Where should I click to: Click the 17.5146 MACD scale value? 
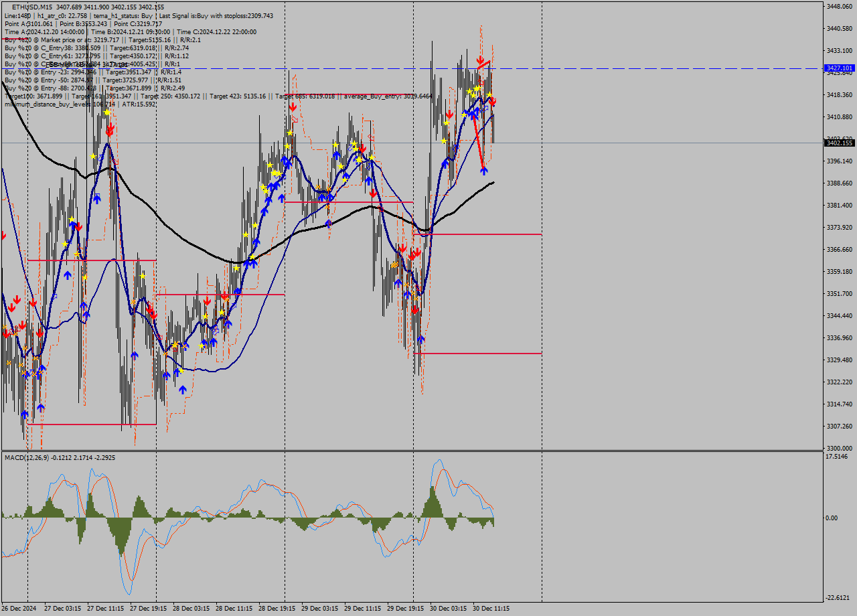tap(837, 457)
